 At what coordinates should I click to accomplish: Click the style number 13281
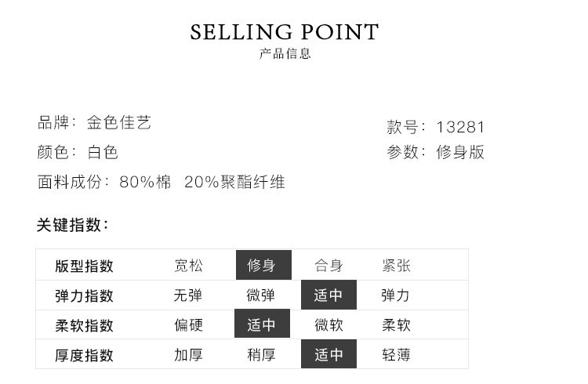tap(461, 127)
